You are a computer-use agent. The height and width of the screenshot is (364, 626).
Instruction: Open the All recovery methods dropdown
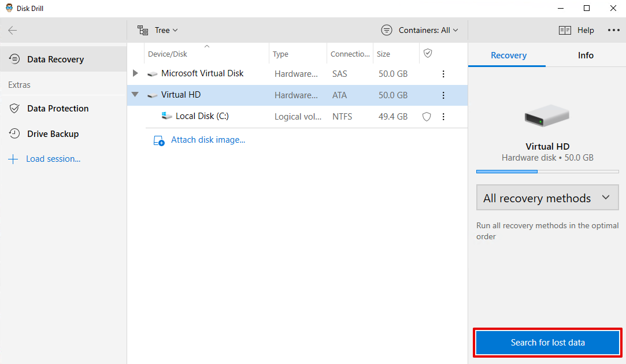tap(547, 197)
